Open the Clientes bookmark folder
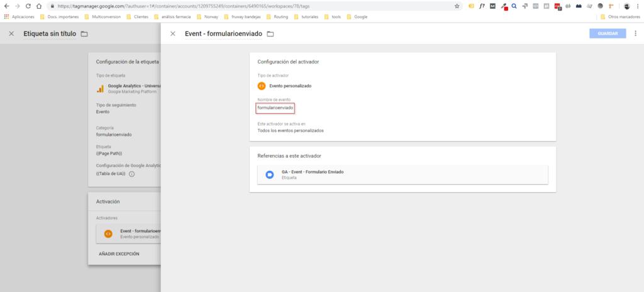 tap(137, 17)
